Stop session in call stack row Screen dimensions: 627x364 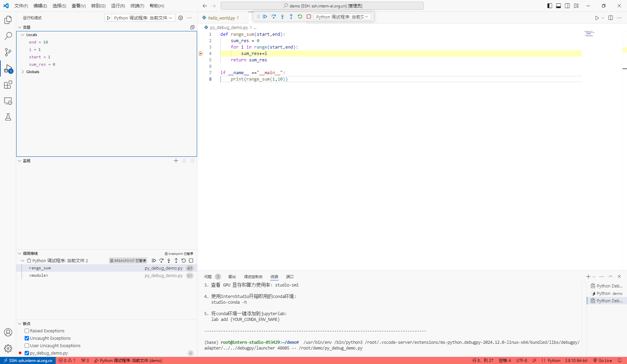pos(191,261)
